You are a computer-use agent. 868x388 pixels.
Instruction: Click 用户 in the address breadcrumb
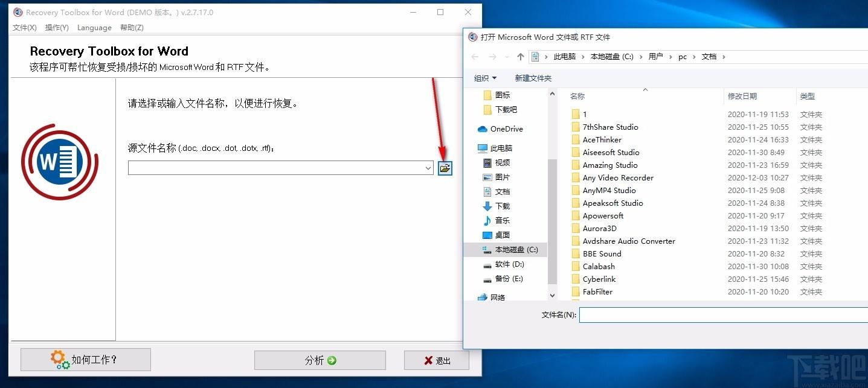655,57
